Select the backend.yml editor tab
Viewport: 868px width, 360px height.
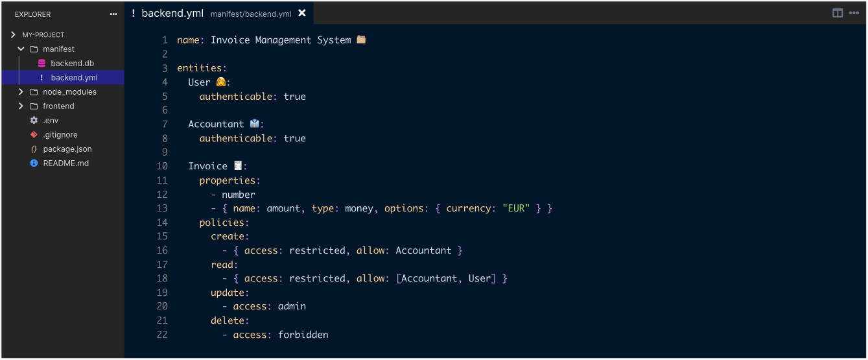(x=172, y=13)
